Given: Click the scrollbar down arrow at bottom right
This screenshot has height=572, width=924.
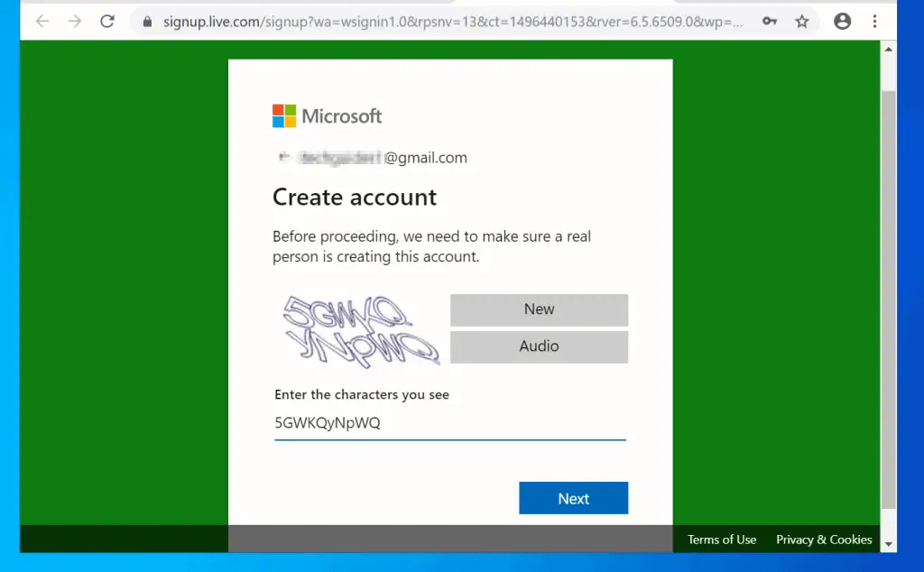Looking at the screenshot, I should pos(887,539).
